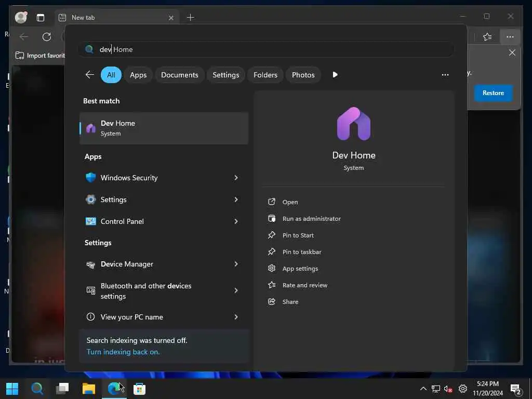This screenshot has width=532, height=399.
Task: Click the Windows Security shield icon
Action: click(90, 178)
